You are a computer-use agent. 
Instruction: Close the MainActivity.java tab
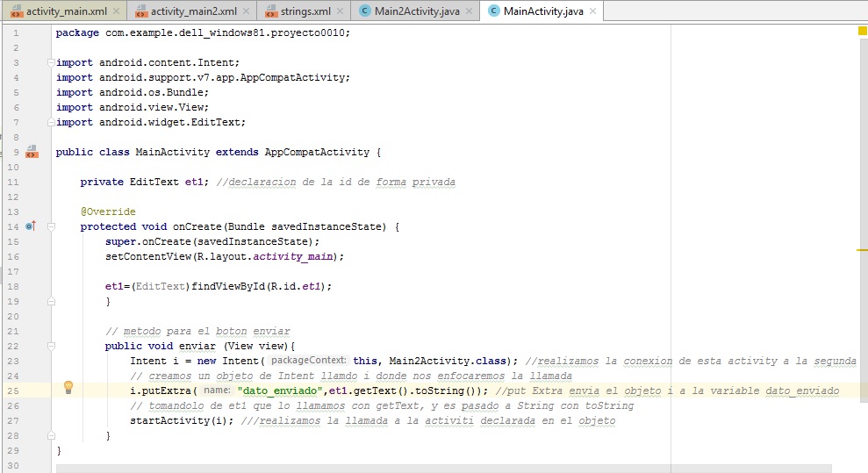click(x=594, y=11)
